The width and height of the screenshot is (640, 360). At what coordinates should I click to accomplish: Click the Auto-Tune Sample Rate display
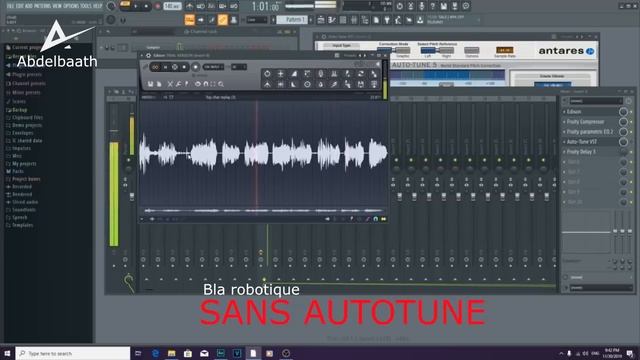tap(504, 50)
